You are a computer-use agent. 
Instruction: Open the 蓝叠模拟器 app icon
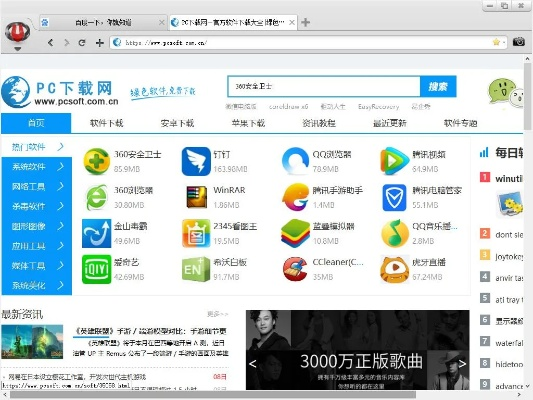tap(295, 233)
